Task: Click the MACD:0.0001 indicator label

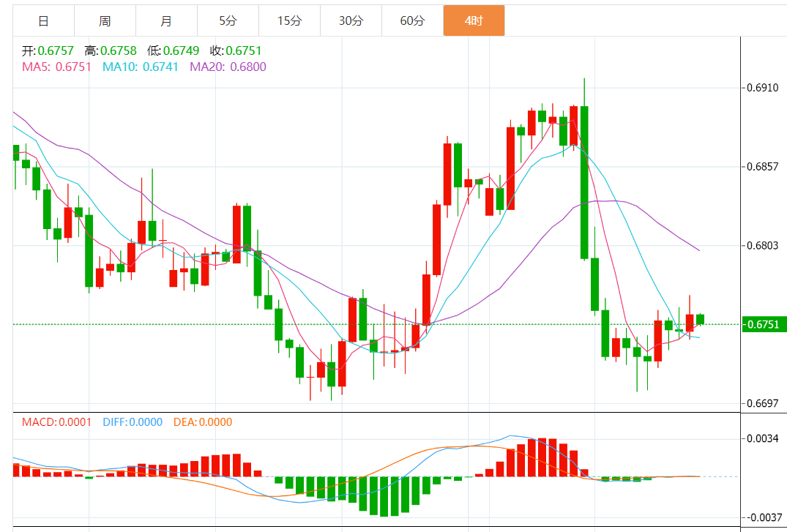Action: coord(56,422)
